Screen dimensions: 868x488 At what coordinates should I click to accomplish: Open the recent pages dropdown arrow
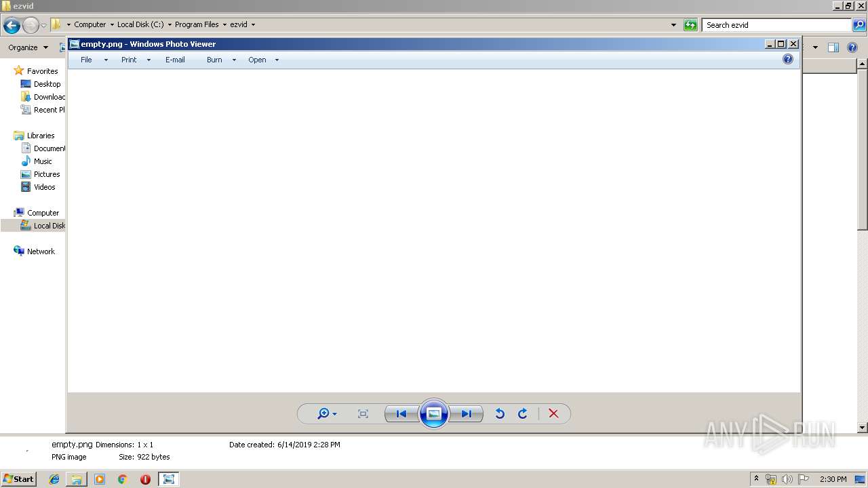pos(43,26)
